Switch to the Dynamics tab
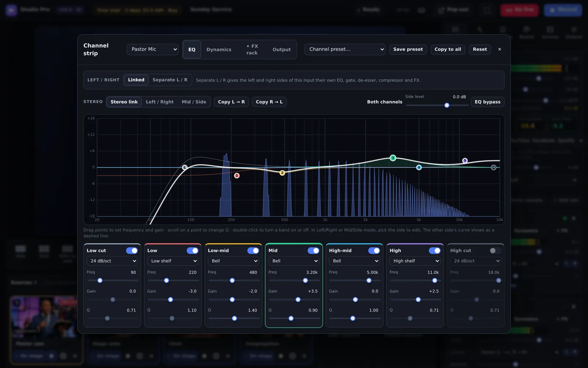The height and width of the screenshot is (368, 588). pyautogui.click(x=219, y=50)
